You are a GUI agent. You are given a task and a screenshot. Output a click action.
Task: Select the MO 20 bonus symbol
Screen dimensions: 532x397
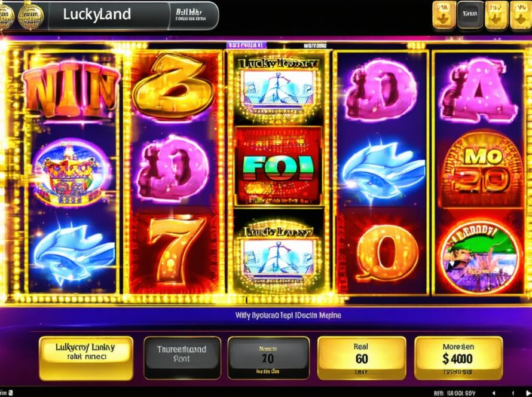[x=480, y=169]
